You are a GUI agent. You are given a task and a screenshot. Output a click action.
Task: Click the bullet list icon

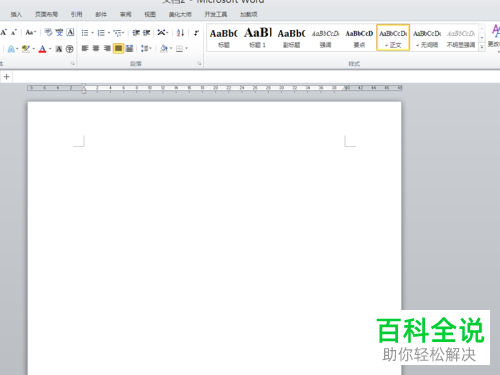click(85, 33)
